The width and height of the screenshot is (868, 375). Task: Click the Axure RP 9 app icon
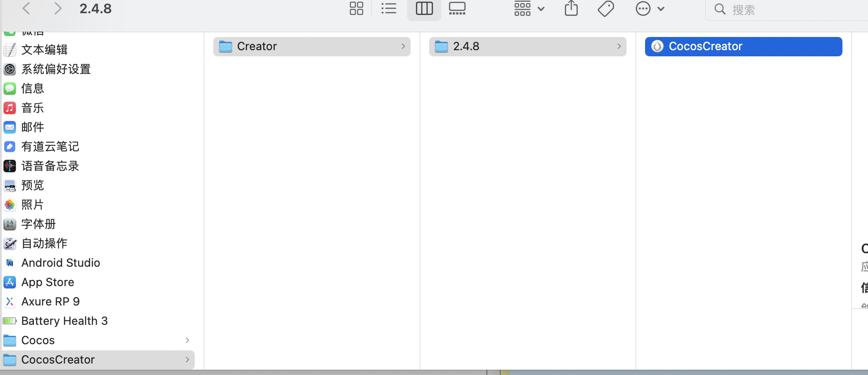10,301
